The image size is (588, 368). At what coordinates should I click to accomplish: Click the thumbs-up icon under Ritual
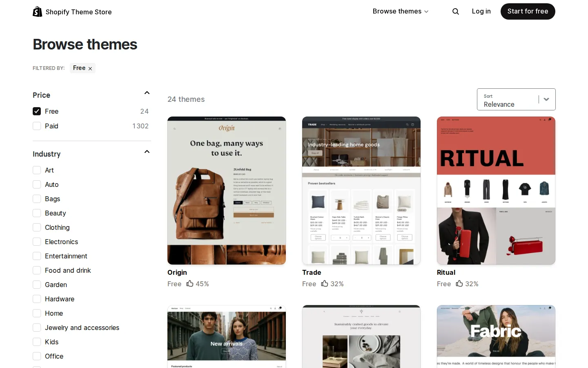click(x=459, y=283)
